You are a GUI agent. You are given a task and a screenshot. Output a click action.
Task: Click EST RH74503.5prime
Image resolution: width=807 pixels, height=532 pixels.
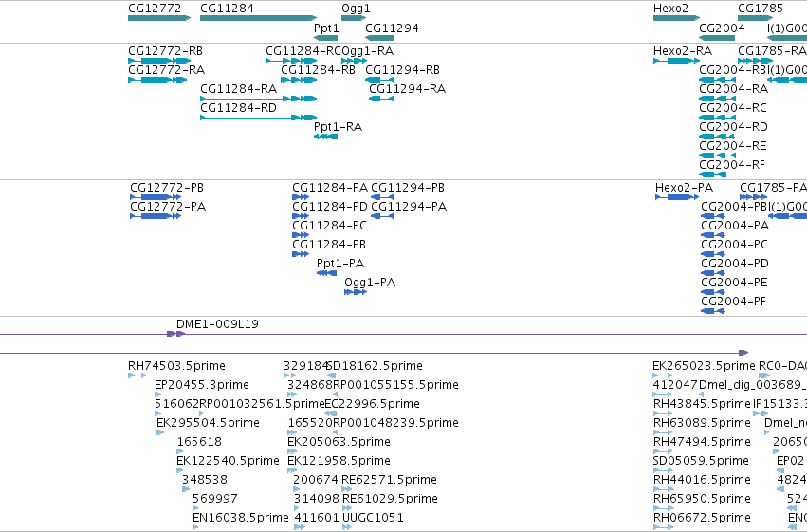[138, 376]
